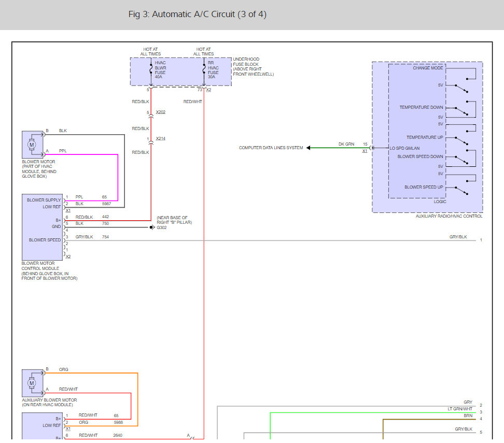
Task: Click the 'BLOWER SPEED' pin label on control module
Action: click(x=45, y=240)
